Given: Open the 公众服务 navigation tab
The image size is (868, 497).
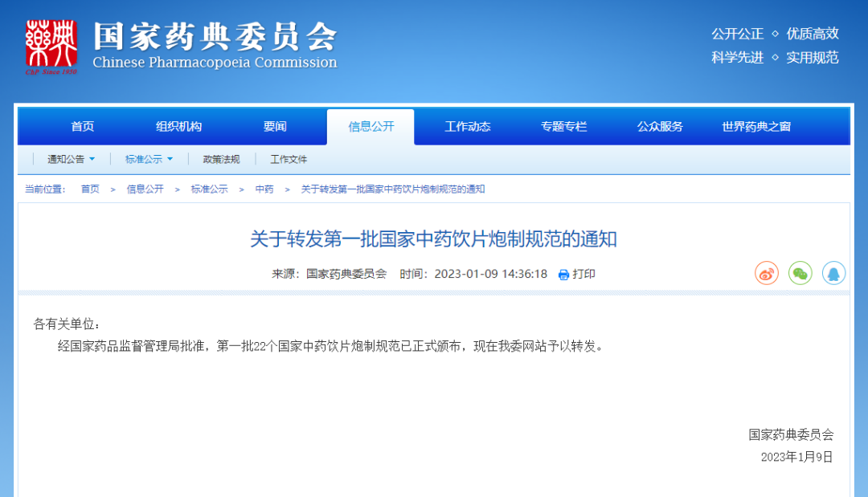Looking at the screenshot, I should pos(660,127).
